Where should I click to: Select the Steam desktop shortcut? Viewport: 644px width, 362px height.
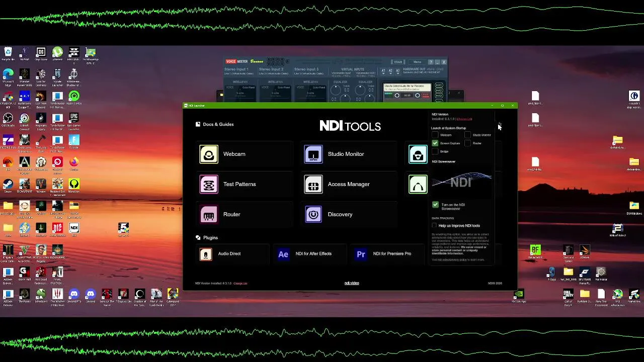coord(8,187)
